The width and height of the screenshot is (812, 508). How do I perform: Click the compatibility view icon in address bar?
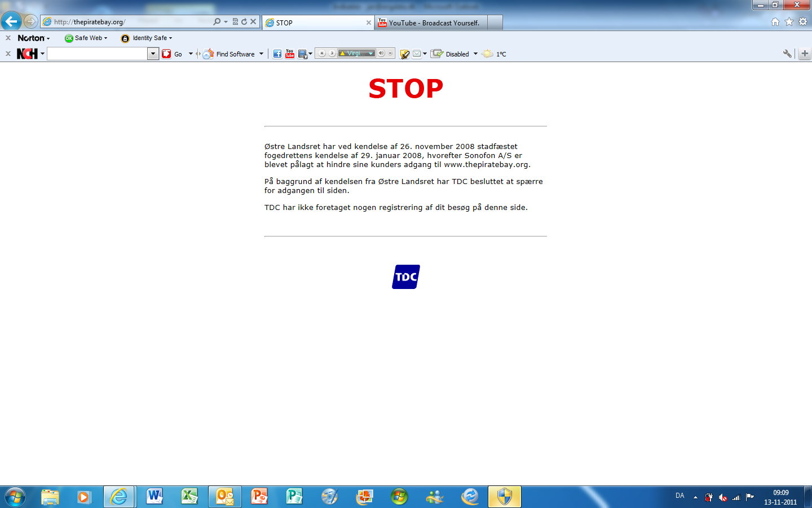[236, 22]
